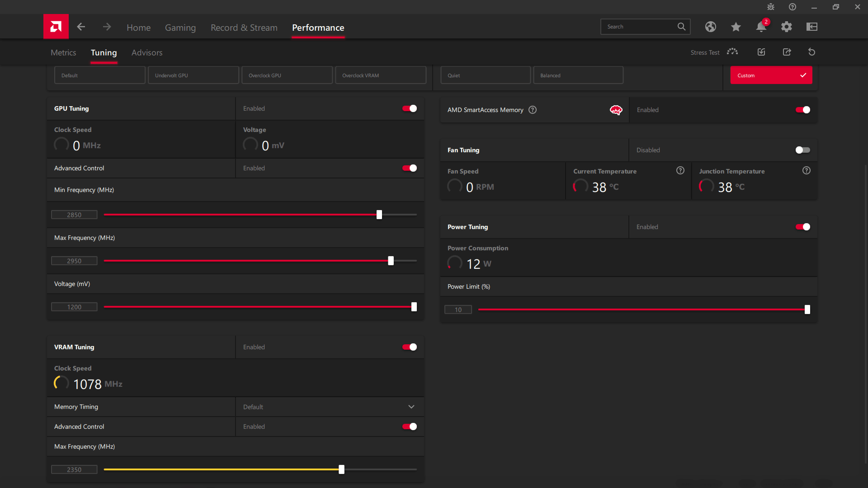Click the Max Frequency 2950 value box
This screenshot has width=868, height=488.
(74, 261)
